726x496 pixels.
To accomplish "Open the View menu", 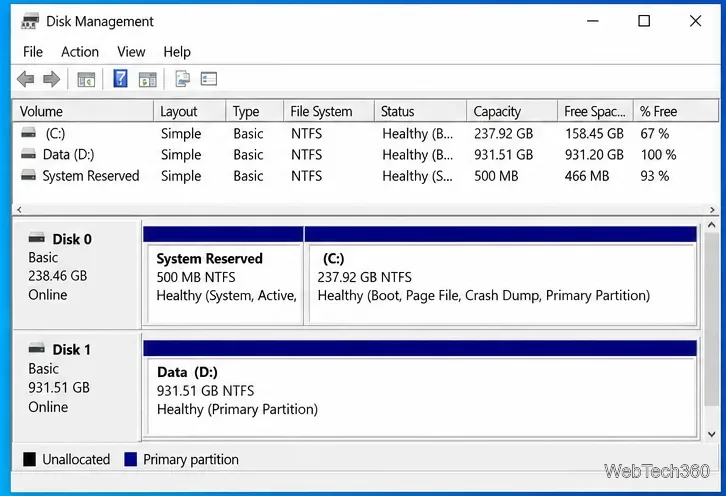I will [131, 52].
